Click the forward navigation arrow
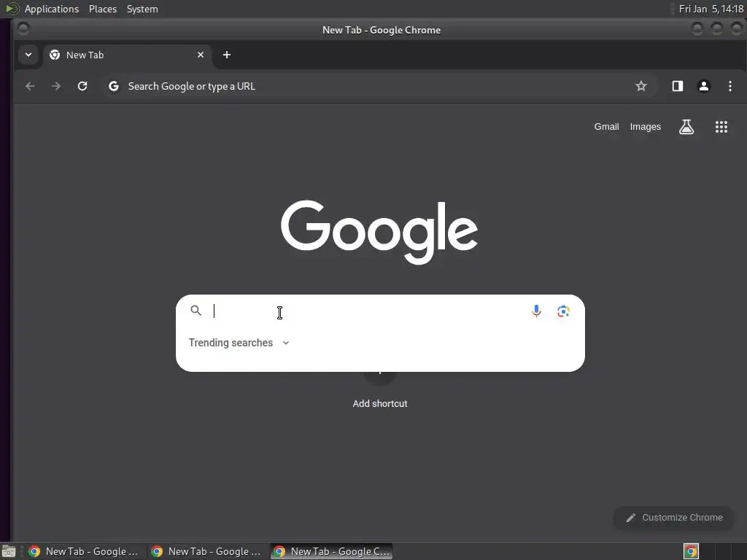This screenshot has width=747, height=560. tap(55, 86)
